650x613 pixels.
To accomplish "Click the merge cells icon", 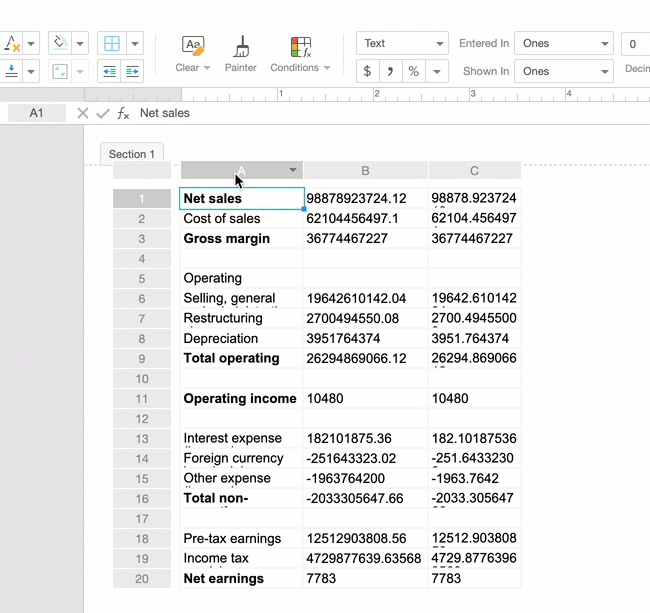I will point(60,71).
